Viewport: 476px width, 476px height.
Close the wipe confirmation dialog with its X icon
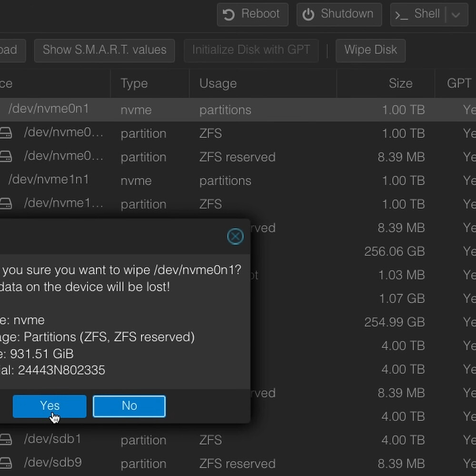tap(235, 236)
